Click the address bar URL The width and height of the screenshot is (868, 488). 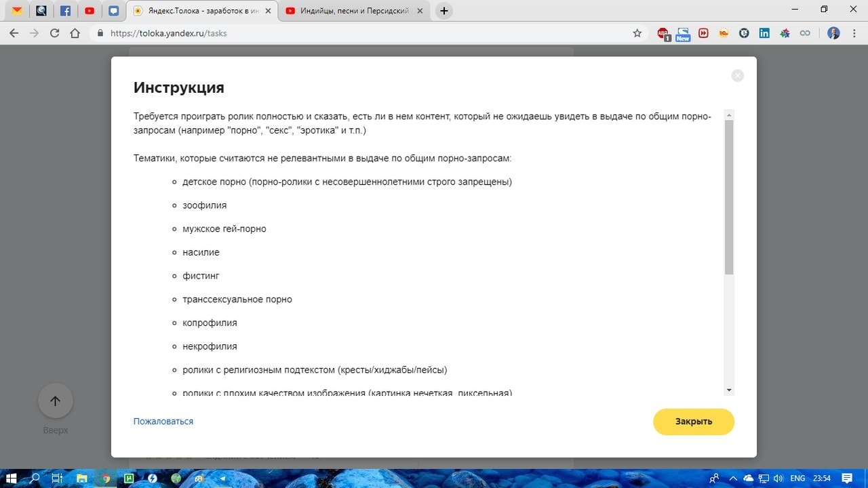coord(168,33)
